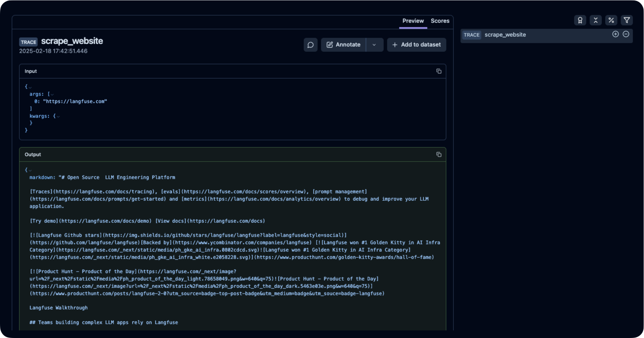The height and width of the screenshot is (338, 644).
Task: Switch to the Scores tab
Action: click(440, 21)
